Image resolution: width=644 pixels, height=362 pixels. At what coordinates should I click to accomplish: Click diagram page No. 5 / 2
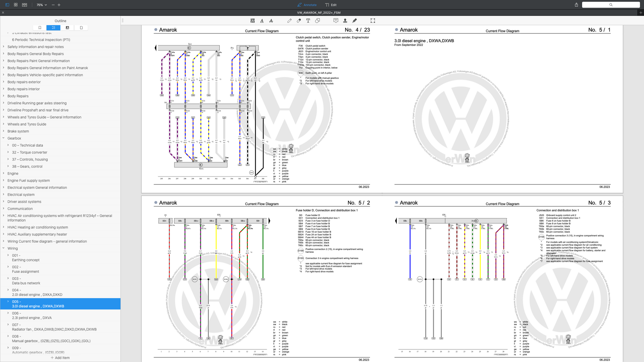pyautogui.click(x=262, y=279)
